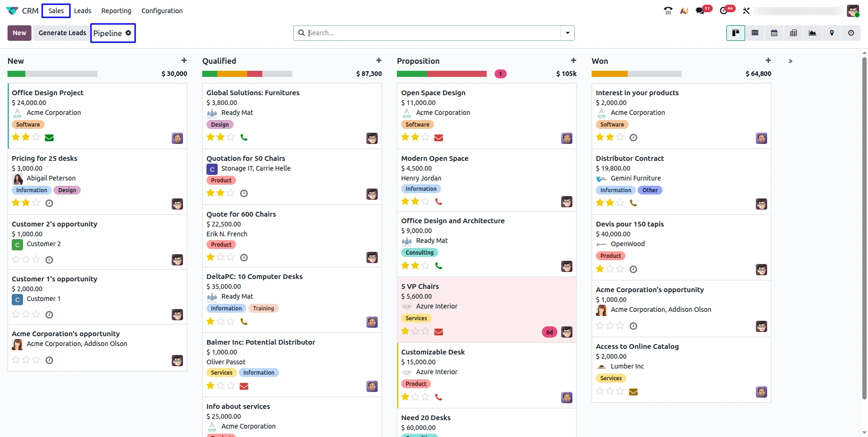Click the CRM app logo
868x437 pixels.
point(12,11)
